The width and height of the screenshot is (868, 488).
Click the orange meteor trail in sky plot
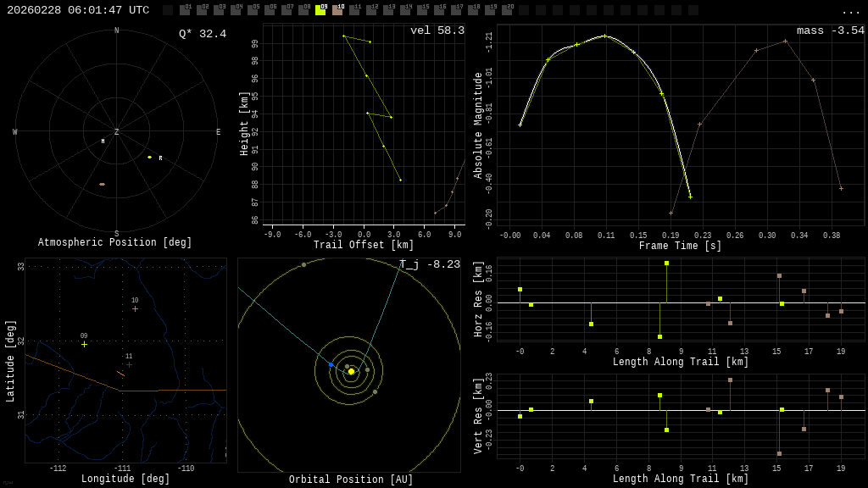click(103, 184)
